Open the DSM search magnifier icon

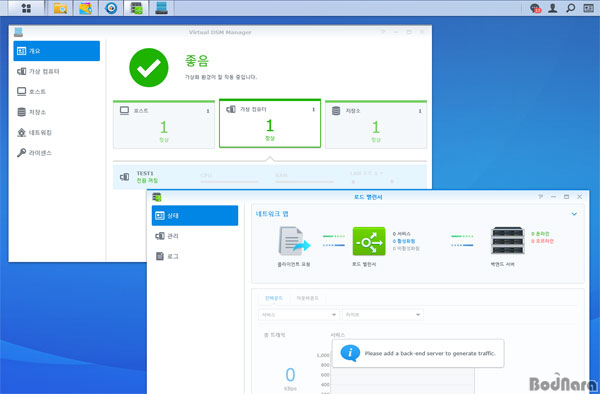571,8
